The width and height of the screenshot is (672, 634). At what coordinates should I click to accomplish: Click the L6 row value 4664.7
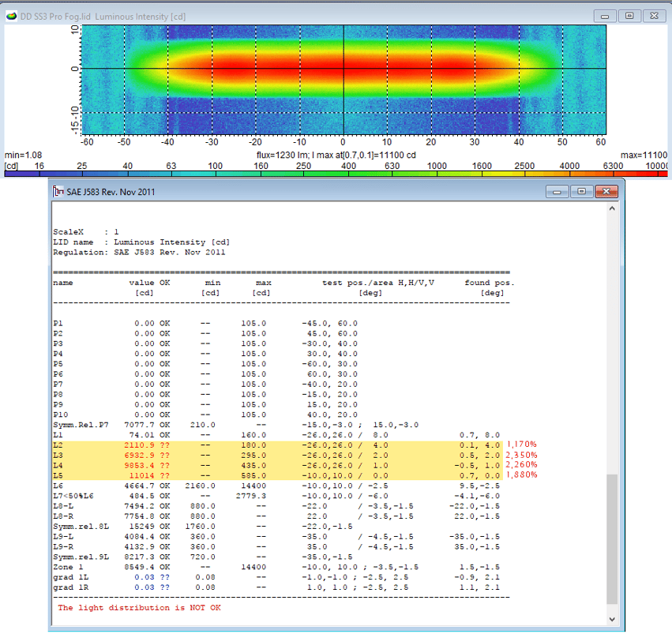[x=139, y=486]
